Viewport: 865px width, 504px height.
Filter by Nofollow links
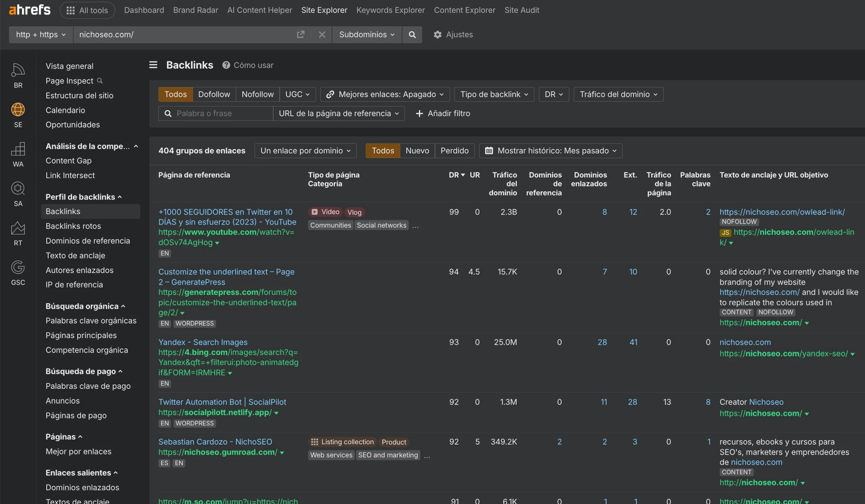258,94
